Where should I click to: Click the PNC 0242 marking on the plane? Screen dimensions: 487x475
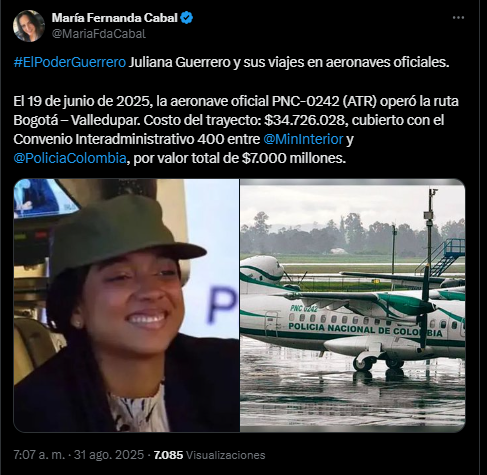coord(304,308)
